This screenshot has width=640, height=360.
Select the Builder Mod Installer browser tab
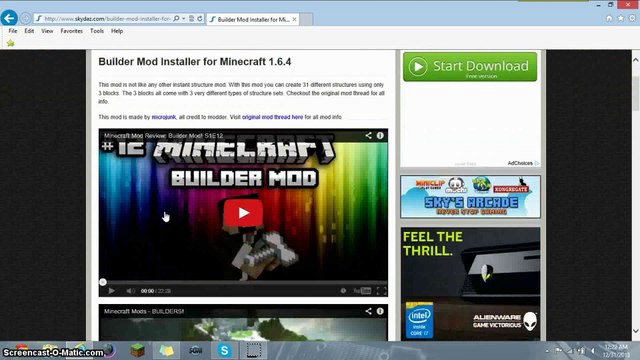coord(253,19)
